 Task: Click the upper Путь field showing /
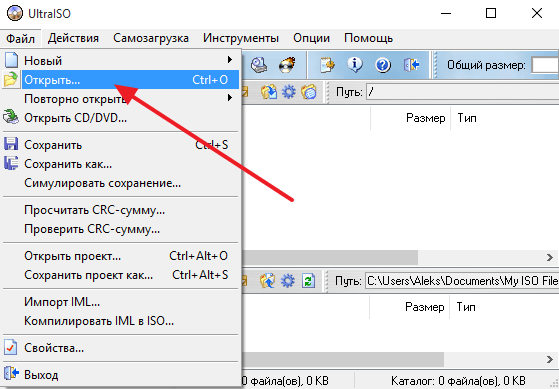462,92
